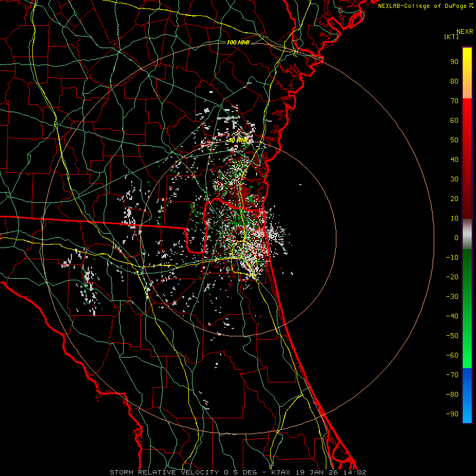Screen dimensions: 476x476
Task: Click the NEXR label above the color scale
Action: (x=465, y=32)
